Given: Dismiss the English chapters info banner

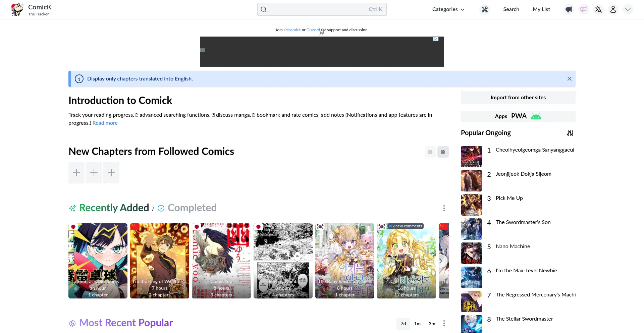Looking at the screenshot, I should pos(570,79).
